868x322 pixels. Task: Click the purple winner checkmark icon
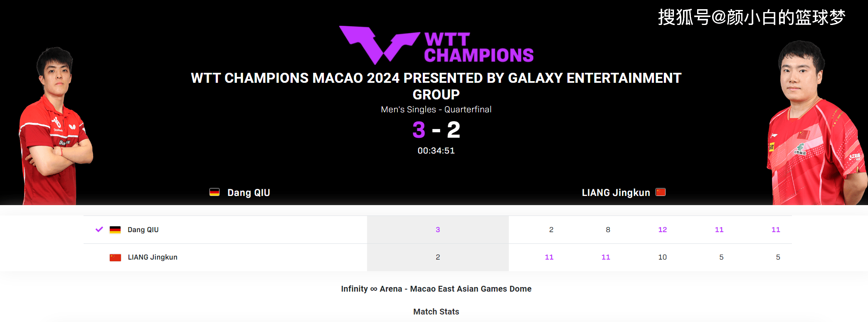[x=99, y=229]
